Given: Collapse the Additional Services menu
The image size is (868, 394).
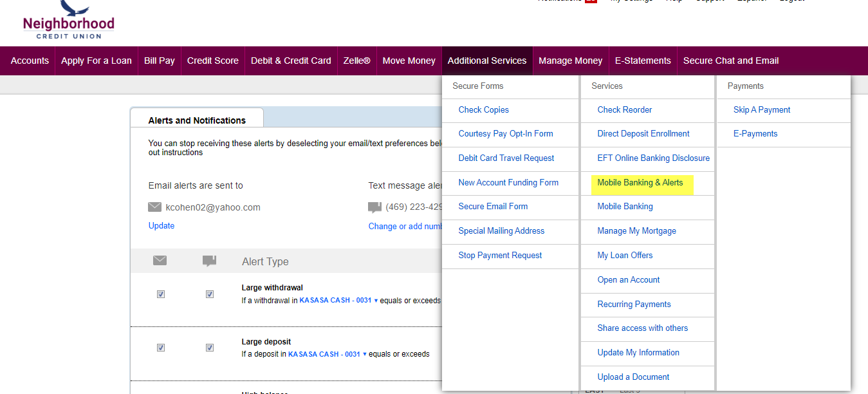Looking at the screenshot, I should click(x=487, y=61).
